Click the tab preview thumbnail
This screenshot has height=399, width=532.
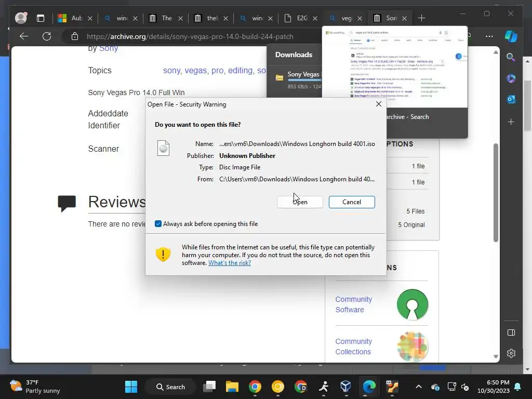pyautogui.click(x=395, y=67)
